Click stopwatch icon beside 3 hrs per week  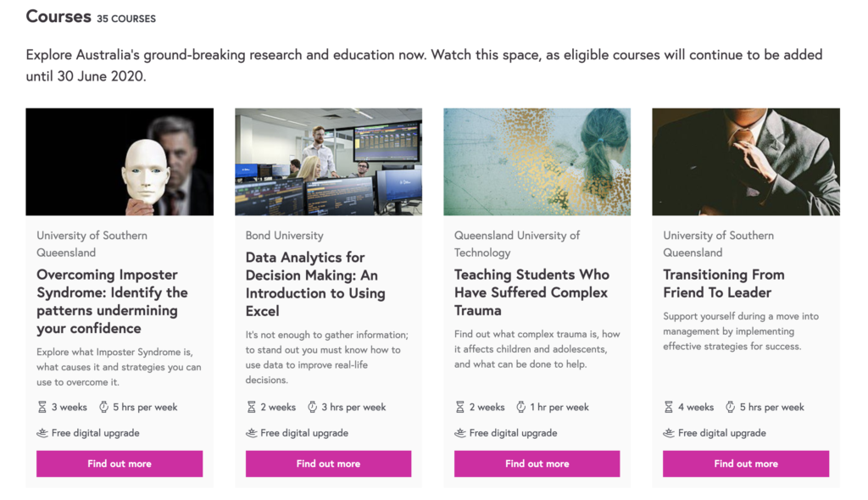click(312, 407)
